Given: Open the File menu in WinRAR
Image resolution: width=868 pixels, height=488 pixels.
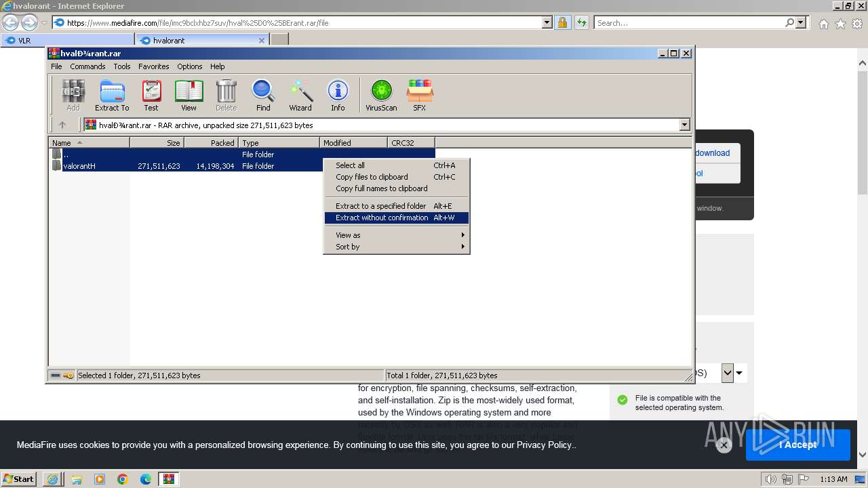Looking at the screenshot, I should click(x=56, y=66).
